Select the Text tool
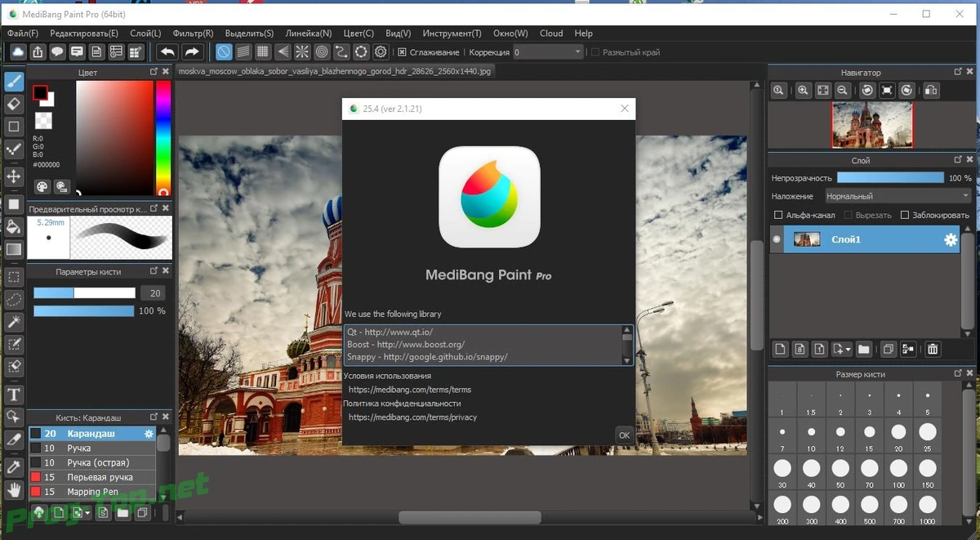The image size is (980, 540). click(x=14, y=395)
